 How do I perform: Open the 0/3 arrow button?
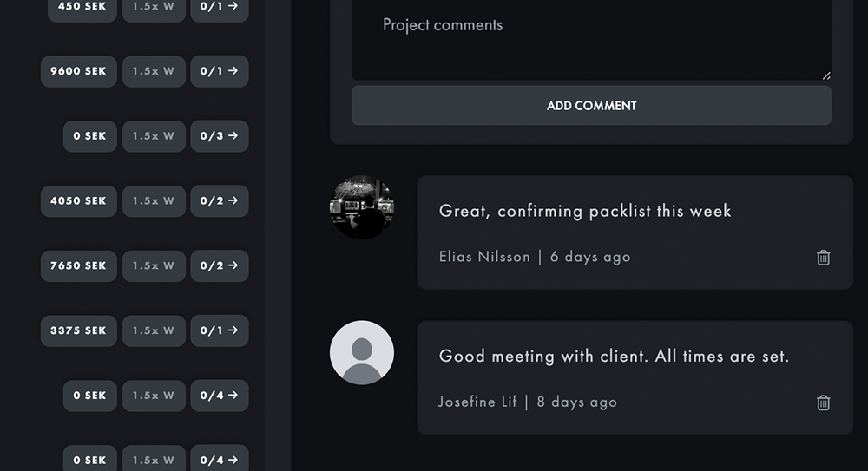219,136
